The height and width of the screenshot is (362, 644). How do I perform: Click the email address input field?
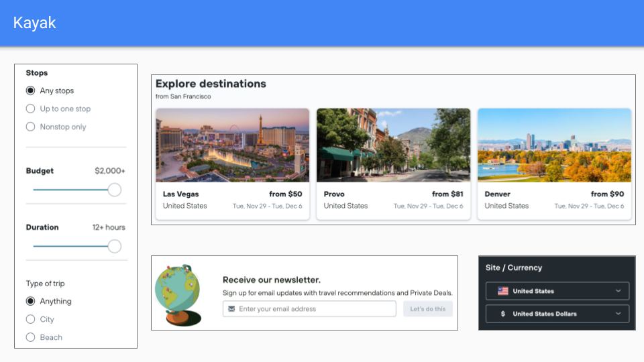point(309,308)
